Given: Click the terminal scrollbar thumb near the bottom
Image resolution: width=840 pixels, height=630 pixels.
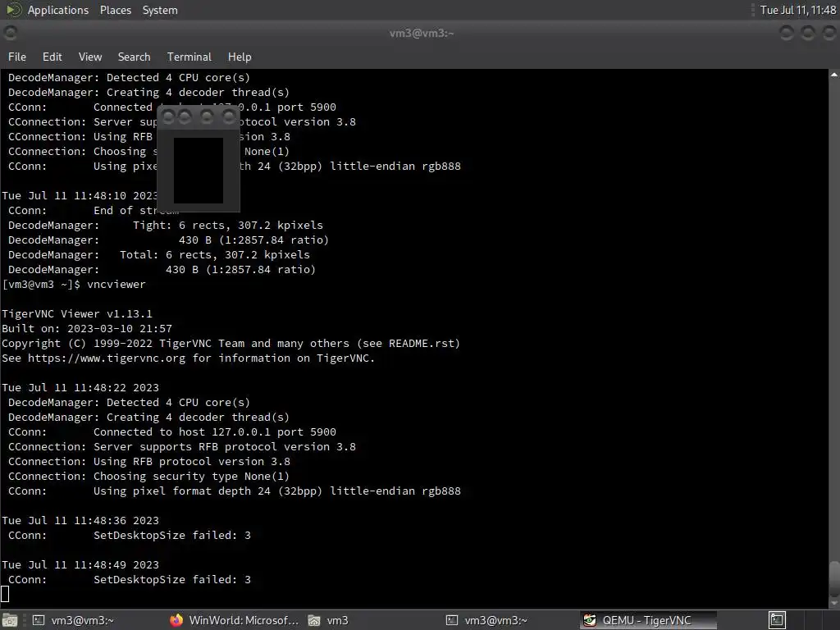Looking at the screenshot, I should pyautogui.click(x=834, y=577).
